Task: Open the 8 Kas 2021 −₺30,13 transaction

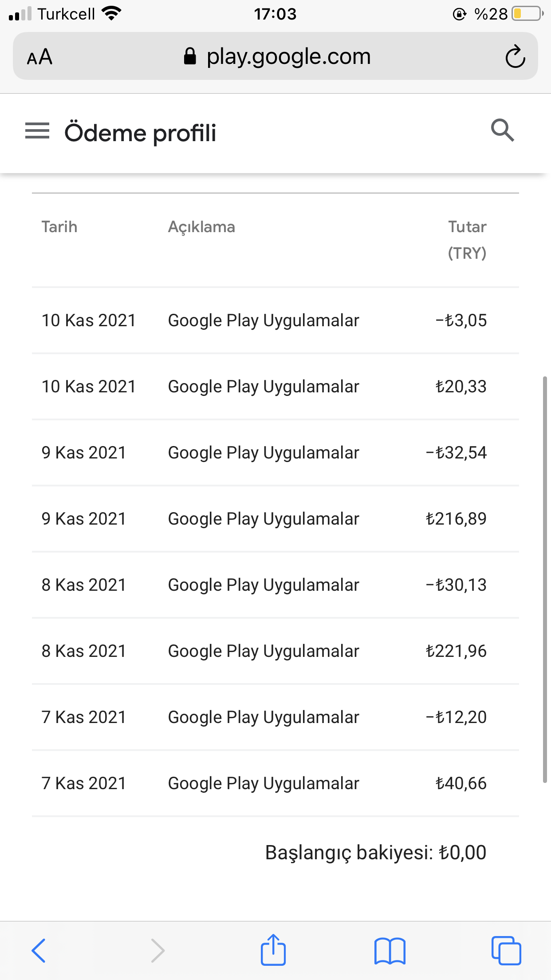Action: pyautogui.click(x=275, y=585)
